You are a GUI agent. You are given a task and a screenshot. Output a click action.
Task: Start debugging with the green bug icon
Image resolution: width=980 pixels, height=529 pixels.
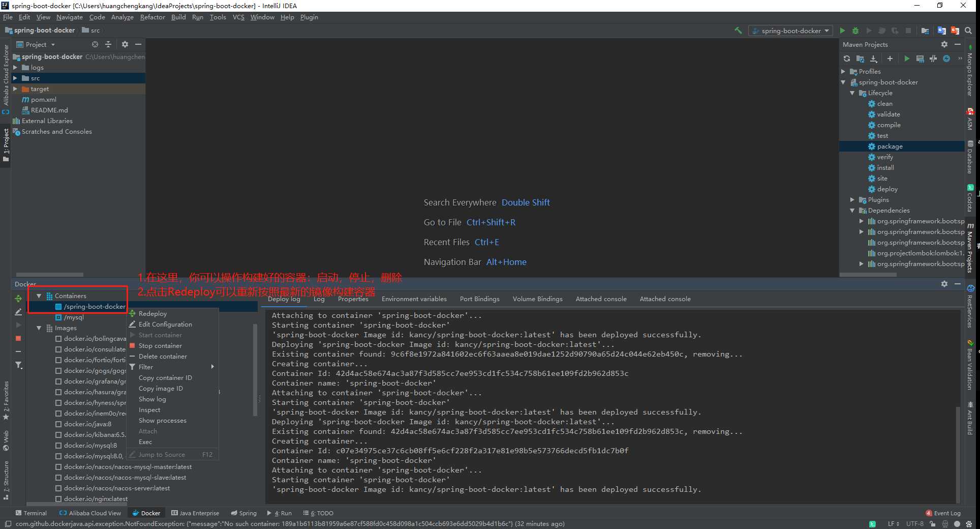[855, 31]
